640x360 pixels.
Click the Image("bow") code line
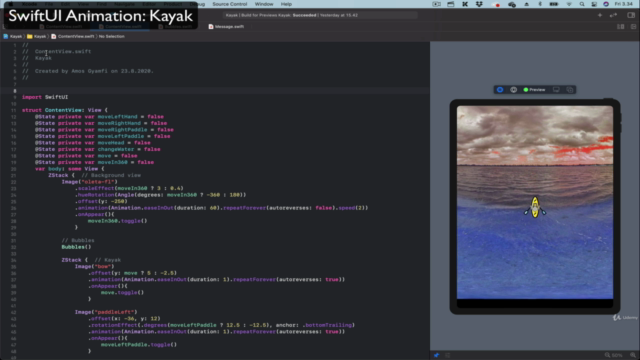tap(95, 267)
